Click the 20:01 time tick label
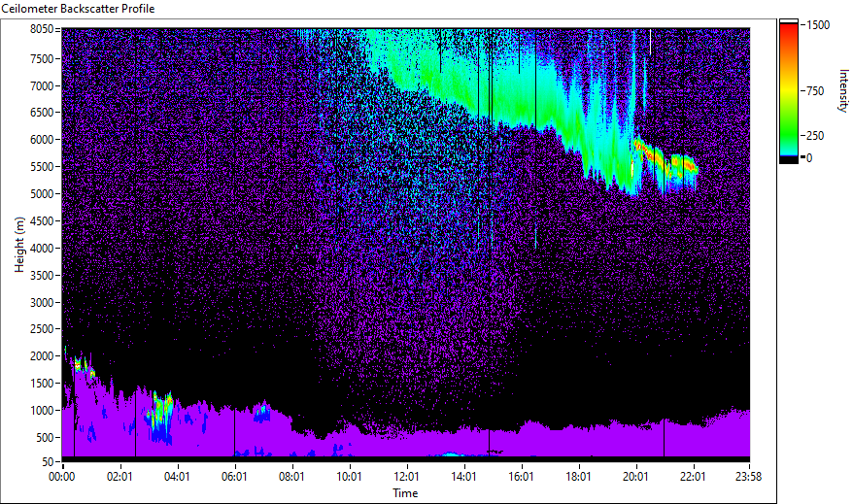This screenshot has height=504, width=853. (x=636, y=477)
